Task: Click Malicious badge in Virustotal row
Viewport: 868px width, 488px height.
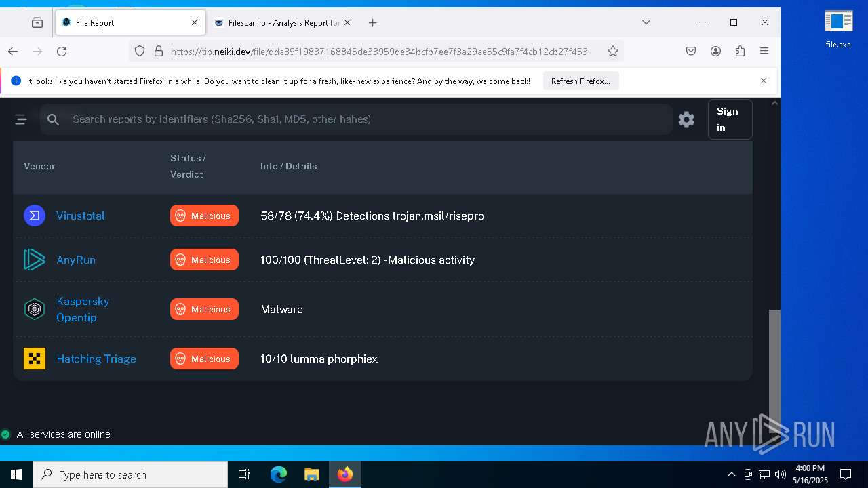Action: pos(204,216)
